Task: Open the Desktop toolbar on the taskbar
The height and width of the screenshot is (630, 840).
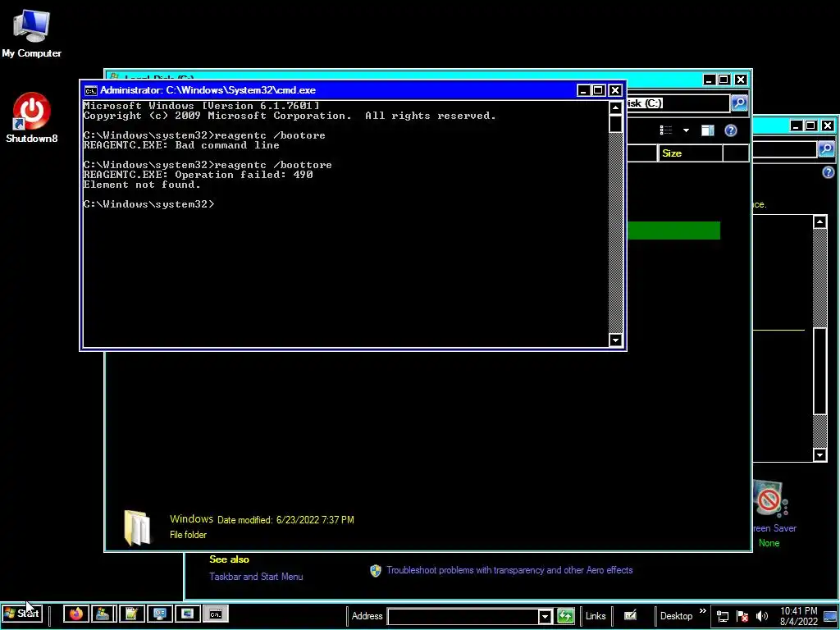Action: click(676, 616)
